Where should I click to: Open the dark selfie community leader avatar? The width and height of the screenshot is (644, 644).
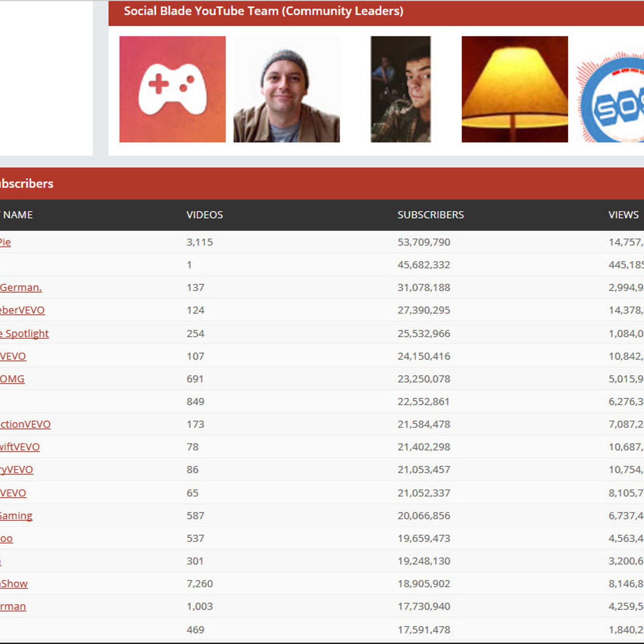[400, 89]
